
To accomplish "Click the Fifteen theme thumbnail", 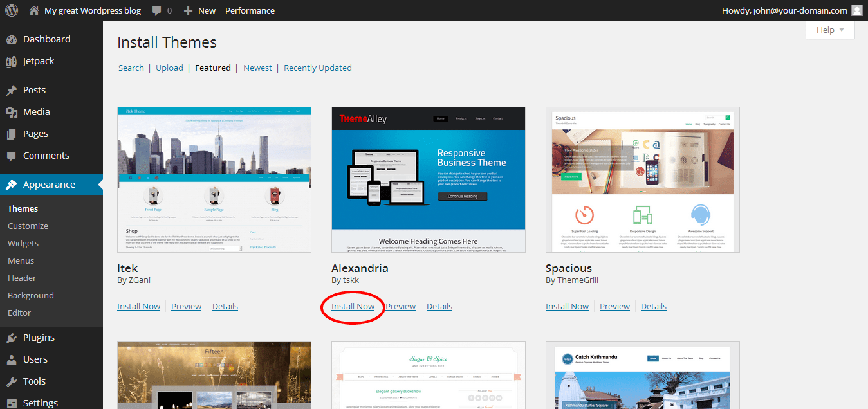I will (x=214, y=376).
